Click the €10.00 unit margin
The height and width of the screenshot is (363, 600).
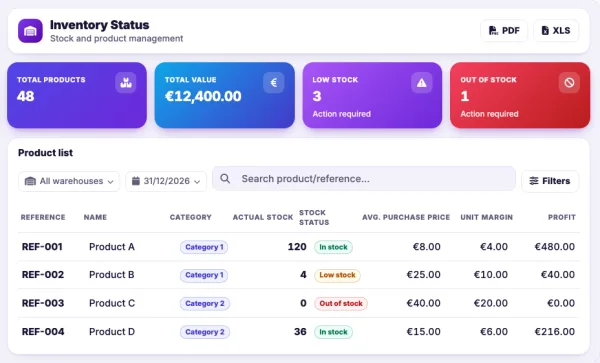[491, 275]
